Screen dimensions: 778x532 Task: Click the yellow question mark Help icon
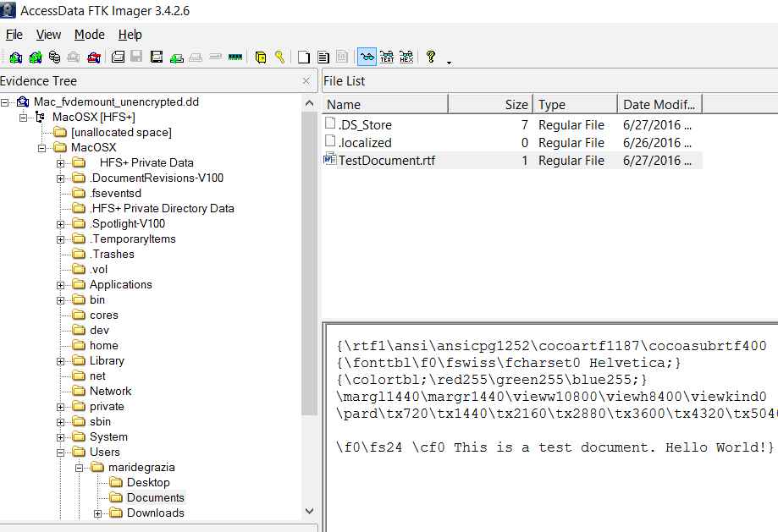[431, 57]
